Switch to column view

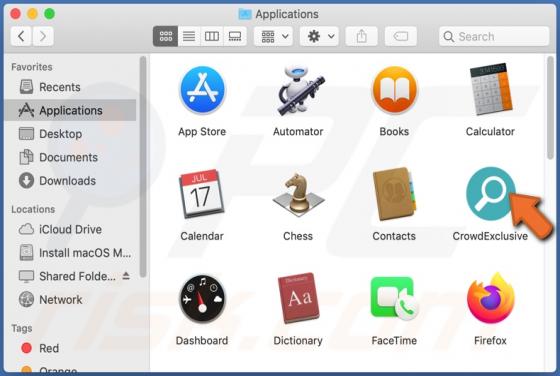pyautogui.click(x=212, y=36)
